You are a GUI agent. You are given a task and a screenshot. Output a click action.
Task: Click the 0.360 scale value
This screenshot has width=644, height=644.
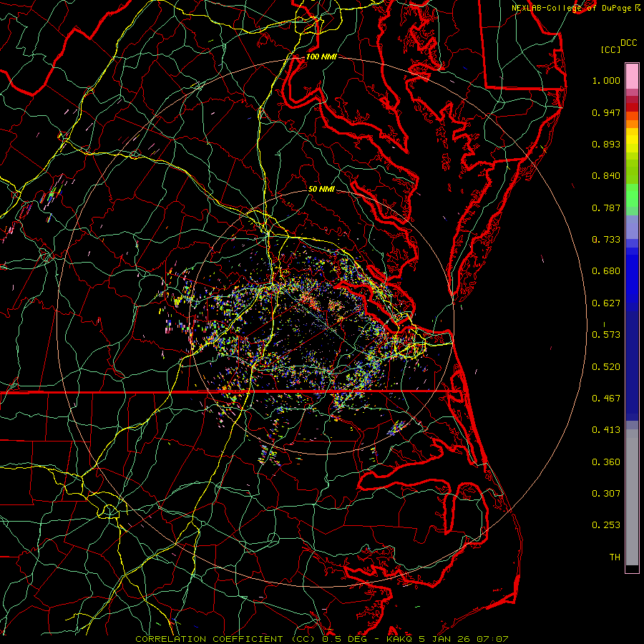click(x=606, y=462)
